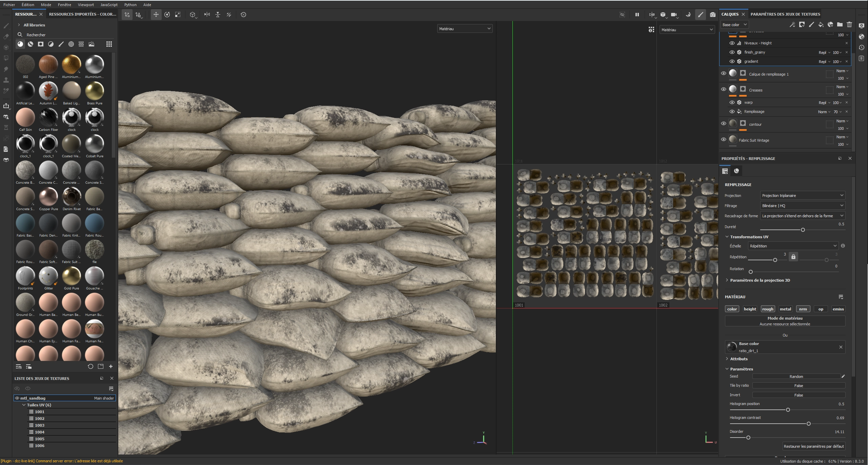
Task: Click the mirror symmetry toolbar icon
Action: [207, 15]
